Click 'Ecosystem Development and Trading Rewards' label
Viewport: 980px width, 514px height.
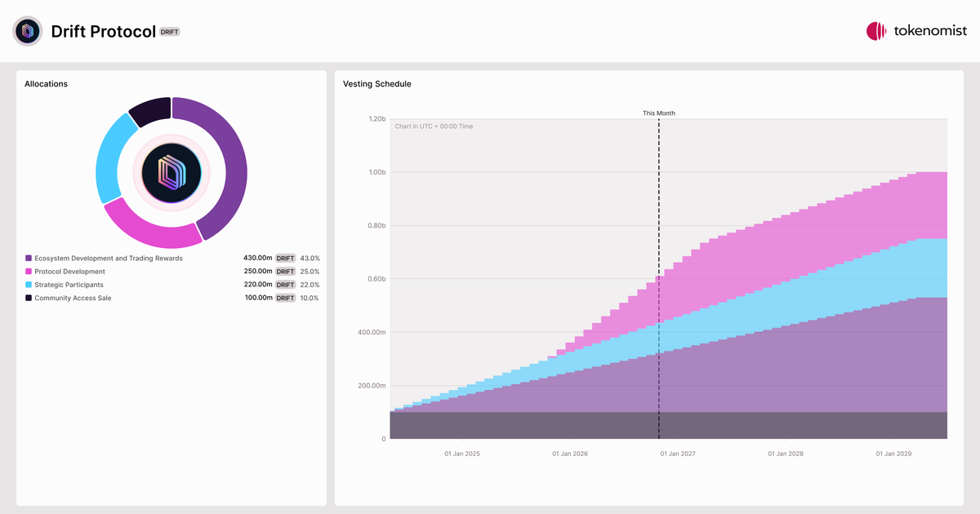(109, 258)
